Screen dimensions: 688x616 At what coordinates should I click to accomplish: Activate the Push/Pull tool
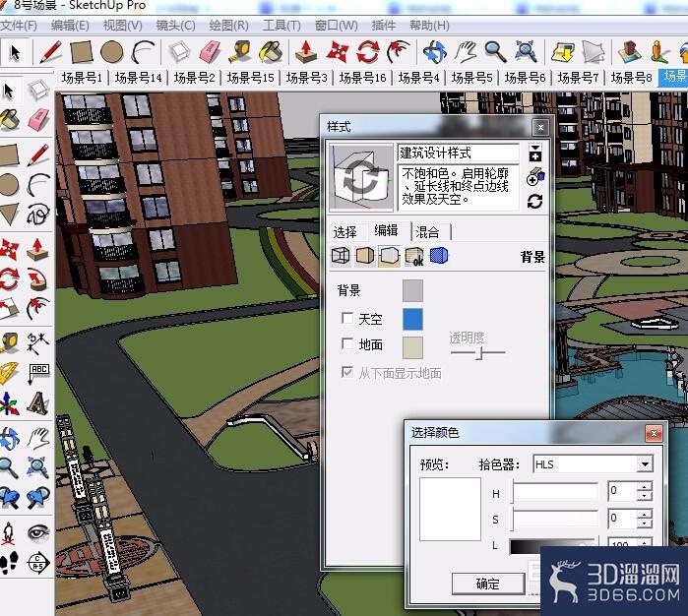pyautogui.click(x=306, y=52)
